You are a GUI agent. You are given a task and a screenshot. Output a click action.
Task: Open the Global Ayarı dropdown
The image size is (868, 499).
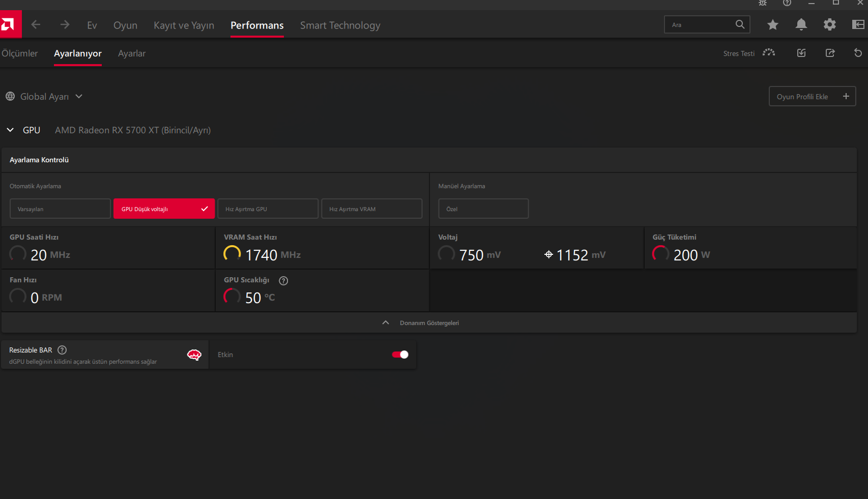(44, 97)
